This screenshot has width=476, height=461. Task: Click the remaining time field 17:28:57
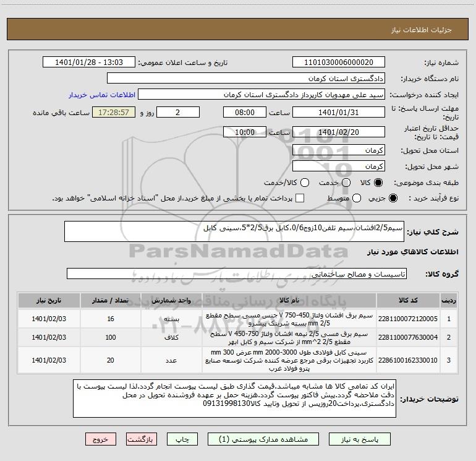pyautogui.click(x=114, y=112)
